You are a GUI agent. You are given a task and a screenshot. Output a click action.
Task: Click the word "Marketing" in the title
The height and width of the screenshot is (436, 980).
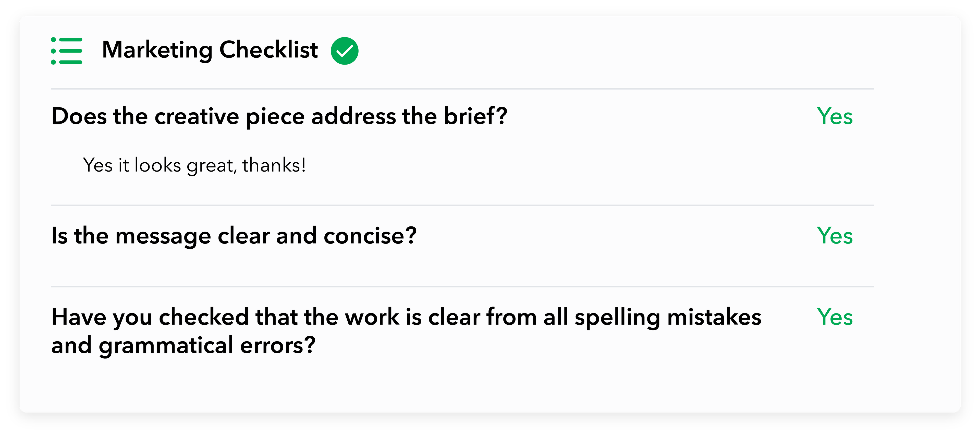[157, 50]
